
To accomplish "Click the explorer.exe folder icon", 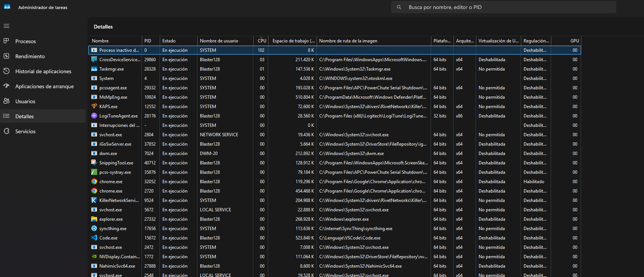I will [94, 219].
